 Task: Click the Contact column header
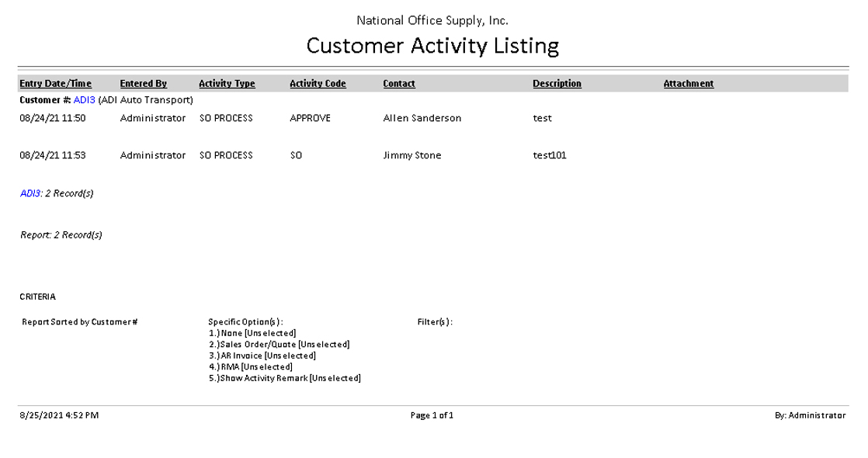[x=399, y=84]
